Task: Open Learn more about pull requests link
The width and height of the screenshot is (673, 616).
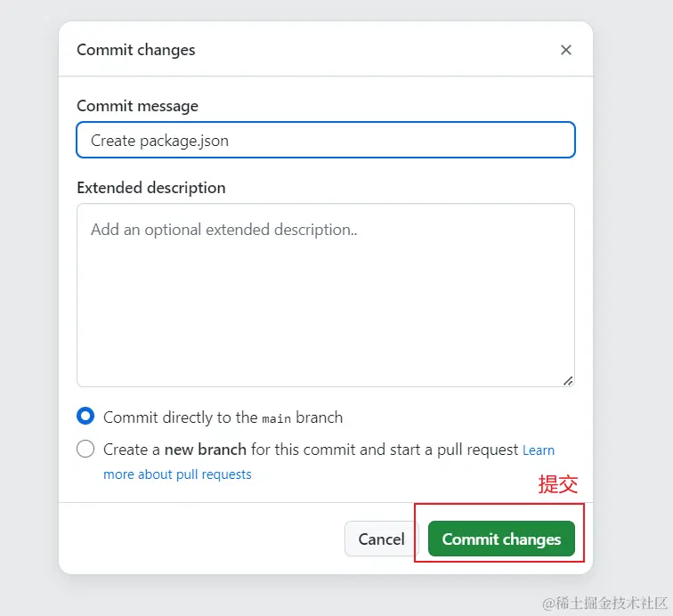Action: coord(178,474)
